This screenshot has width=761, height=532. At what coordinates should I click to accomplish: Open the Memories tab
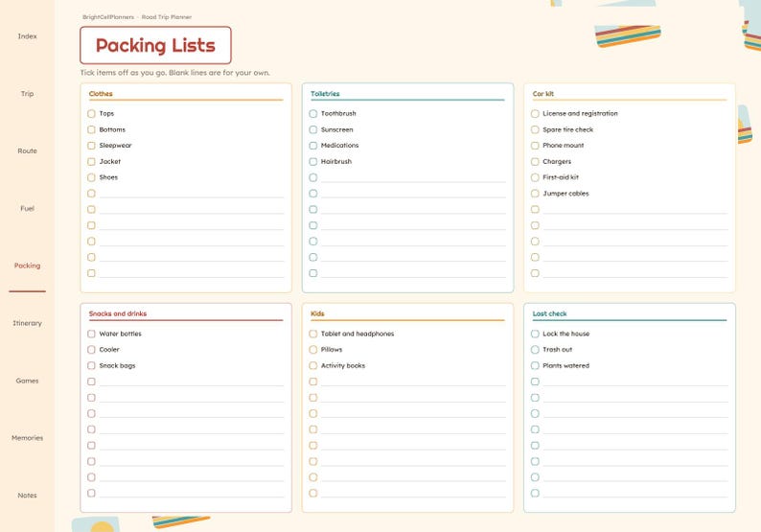coord(27,438)
